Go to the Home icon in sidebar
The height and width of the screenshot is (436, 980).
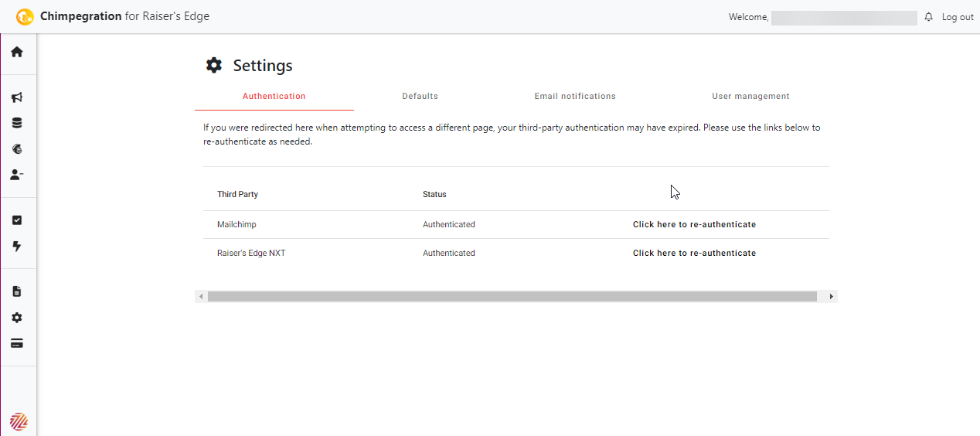click(17, 52)
